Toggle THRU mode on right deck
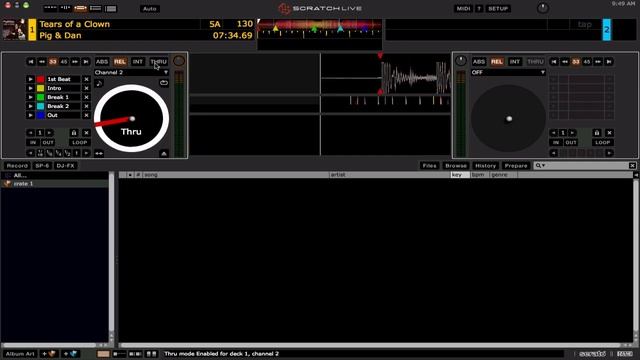Image resolution: width=640 pixels, height=360 pixels. [x=535, y=62]
